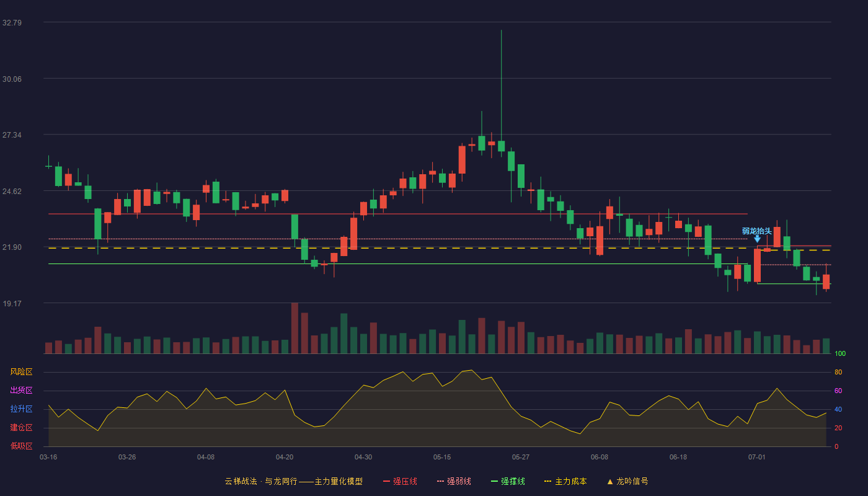Click the 30.06 price axis label
The height and width of the screenshot is (496, 868).
point(12,79)
